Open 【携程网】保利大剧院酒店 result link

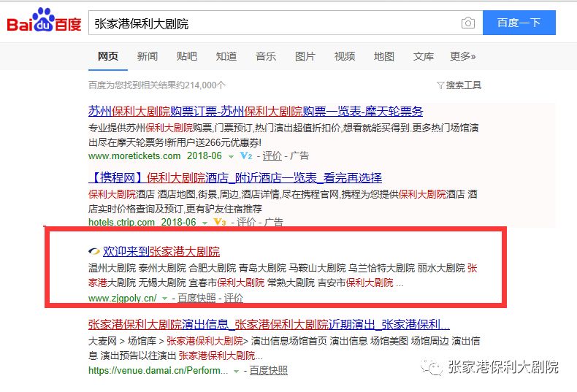235,177
